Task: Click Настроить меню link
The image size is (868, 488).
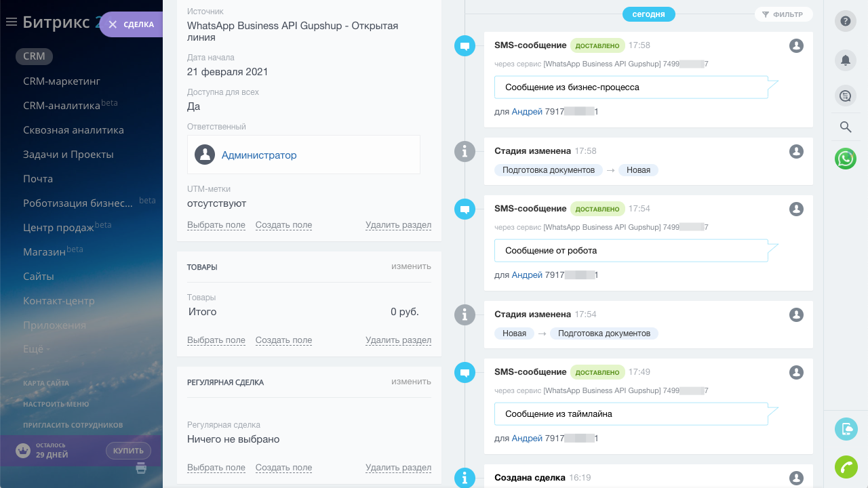Action: click(x=56, y=404)
